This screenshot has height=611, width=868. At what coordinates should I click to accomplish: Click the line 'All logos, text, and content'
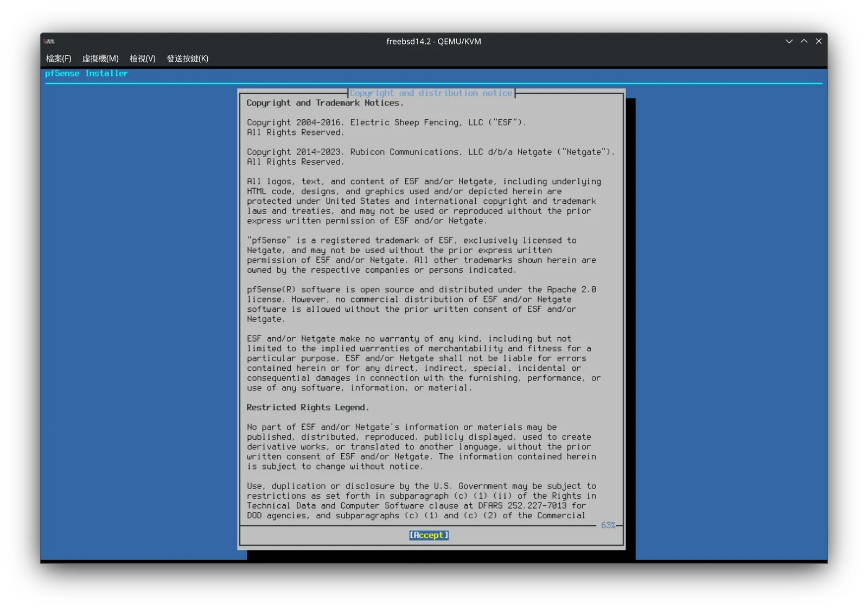[x=424, y=182]
